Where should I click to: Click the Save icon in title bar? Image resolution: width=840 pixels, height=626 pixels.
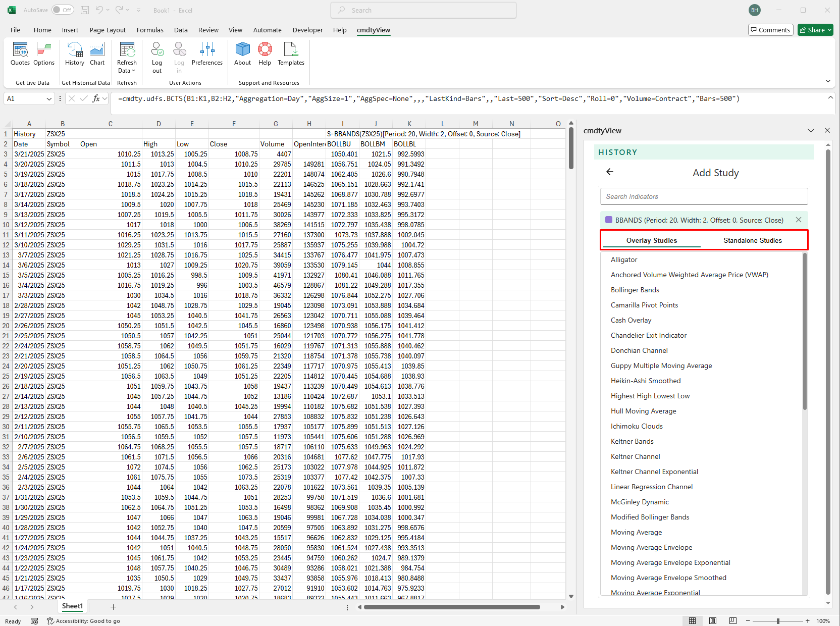85,10
